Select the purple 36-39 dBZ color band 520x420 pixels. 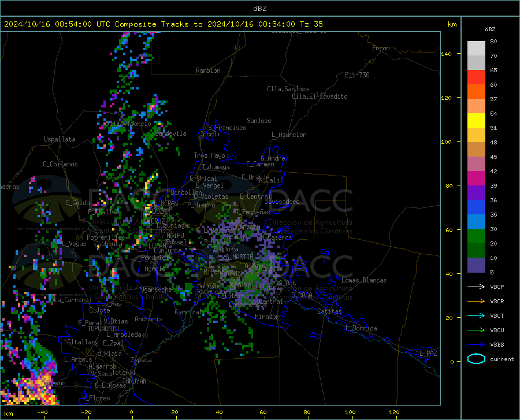[x=476, y=193]
